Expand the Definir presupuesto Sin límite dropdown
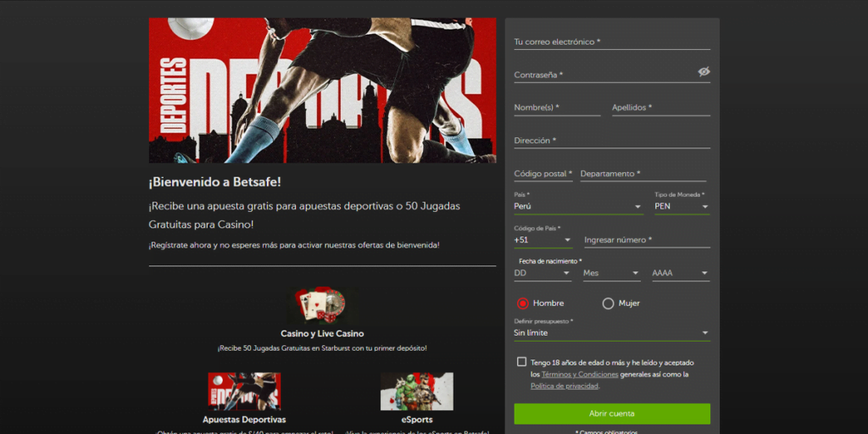 click(611, 333)
